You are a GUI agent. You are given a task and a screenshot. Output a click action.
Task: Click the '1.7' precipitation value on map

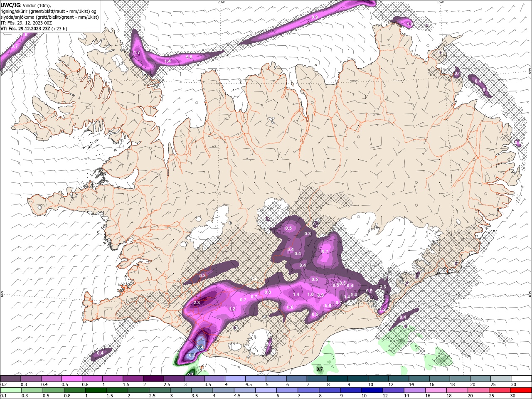click(136, 53)
